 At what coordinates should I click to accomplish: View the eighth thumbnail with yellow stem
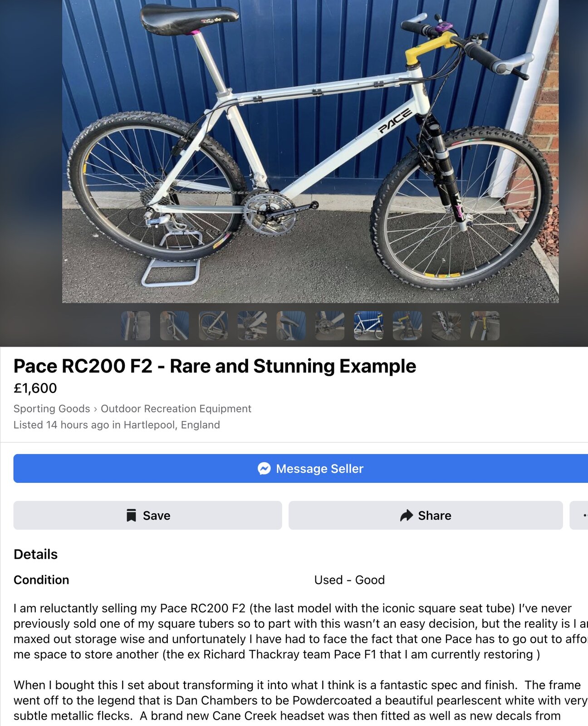pos(407,326)
